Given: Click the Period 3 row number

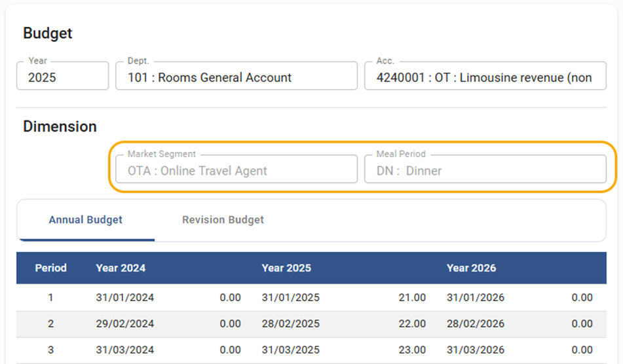Looking at the screenshot, I should coord(50,350).
